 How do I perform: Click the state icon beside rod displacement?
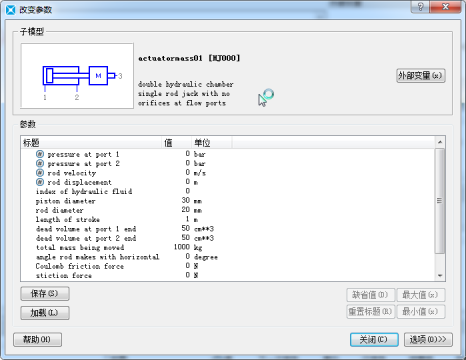(x=40, y=182)
